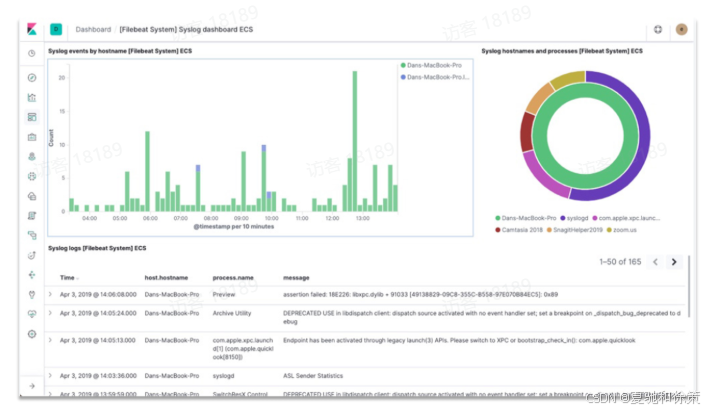Click the tall bar near 06:00
Image resolution: width=711 pixels, height=411 pixels.
point(147,171)
